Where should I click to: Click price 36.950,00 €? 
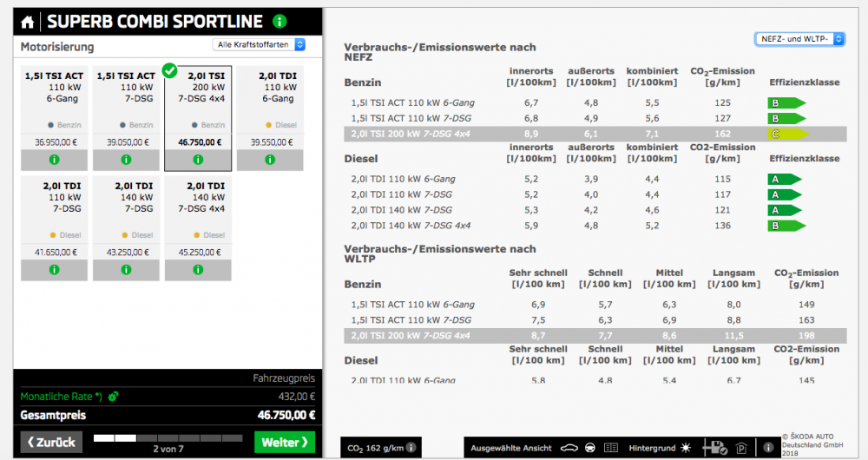pos(56,142)
